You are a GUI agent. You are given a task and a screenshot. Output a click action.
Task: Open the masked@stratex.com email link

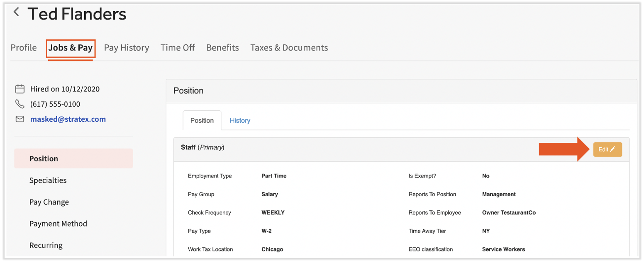(68, 119)
